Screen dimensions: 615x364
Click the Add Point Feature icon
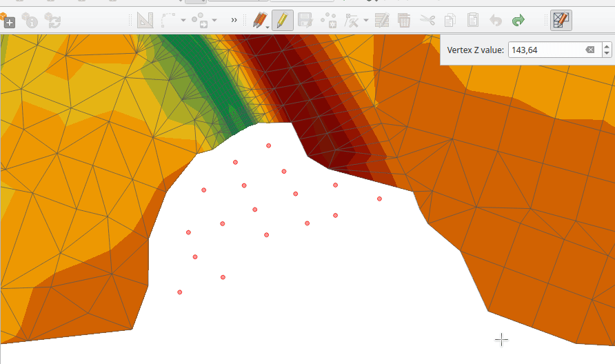point(329,21)
